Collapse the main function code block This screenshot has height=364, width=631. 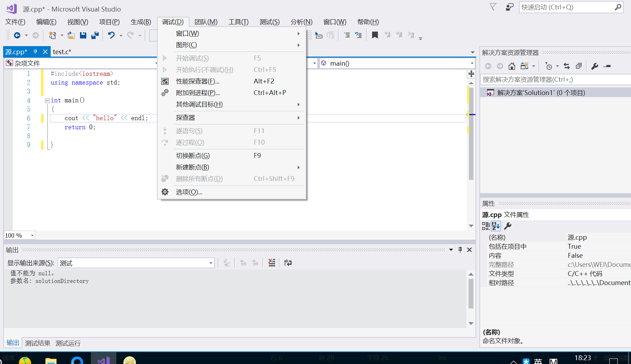[x=47, y=101]
